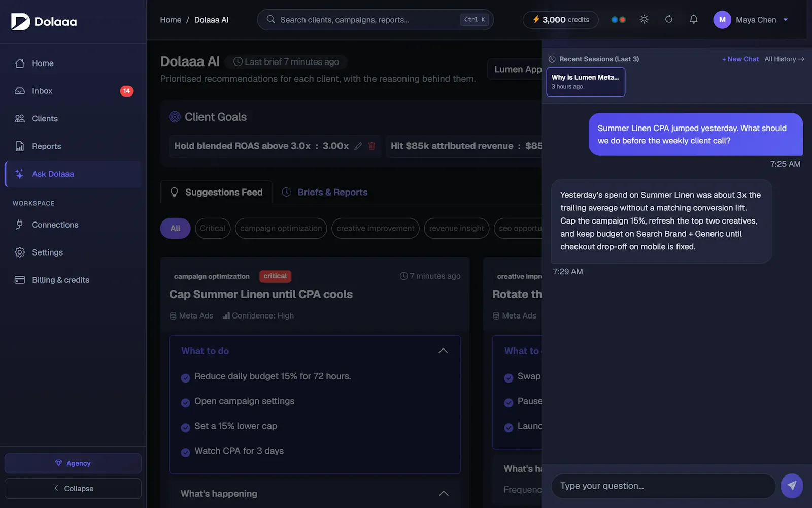The width and height of the screenshot is (812, 508).
Task: Open the Lumen App client selector
Action: coord(515,69)
